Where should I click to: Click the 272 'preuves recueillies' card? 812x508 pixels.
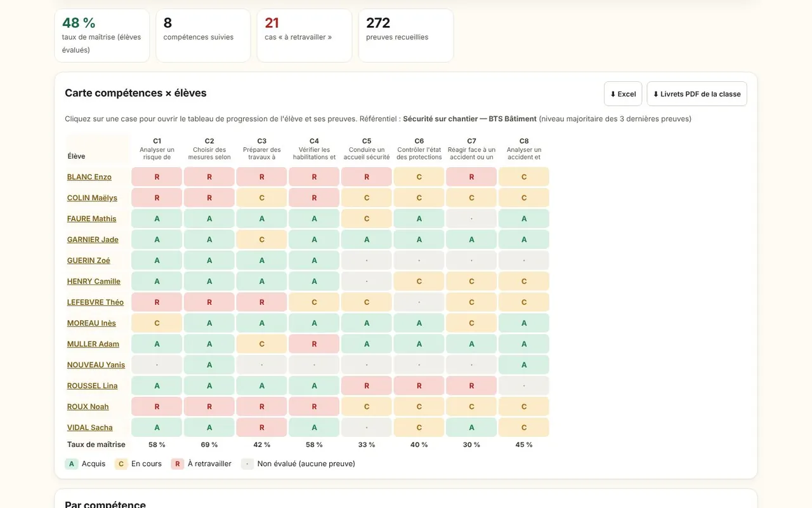pos(406,36)
